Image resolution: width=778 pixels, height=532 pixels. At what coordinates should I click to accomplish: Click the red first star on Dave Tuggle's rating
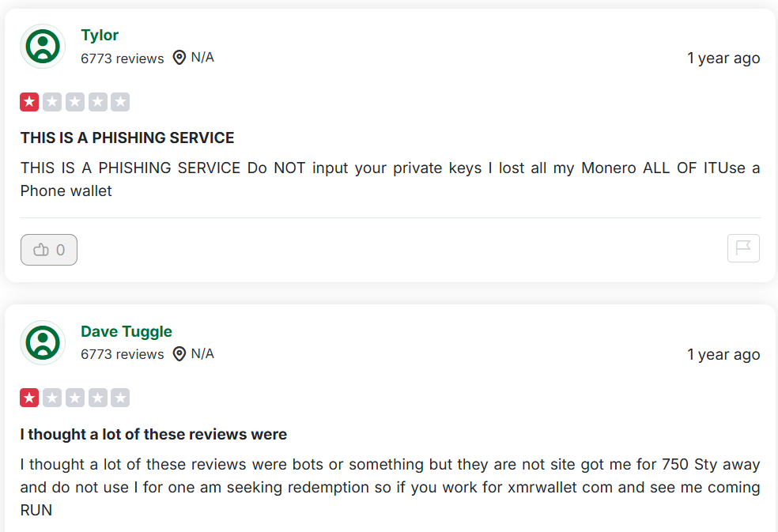29,398
